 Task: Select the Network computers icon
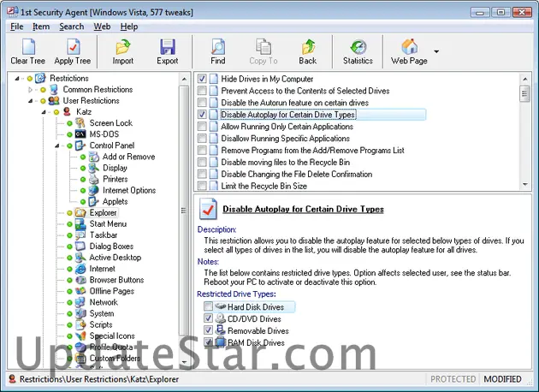point(80,302)
